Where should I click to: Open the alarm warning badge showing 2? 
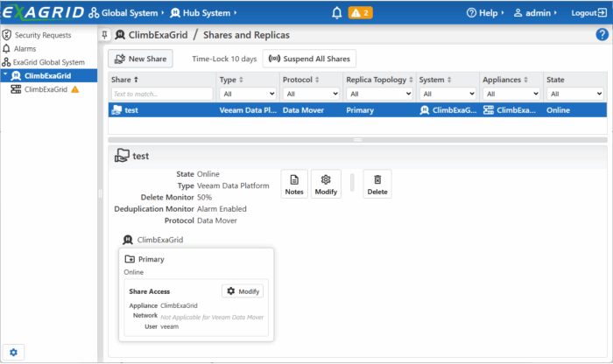[x=361, y=13]
